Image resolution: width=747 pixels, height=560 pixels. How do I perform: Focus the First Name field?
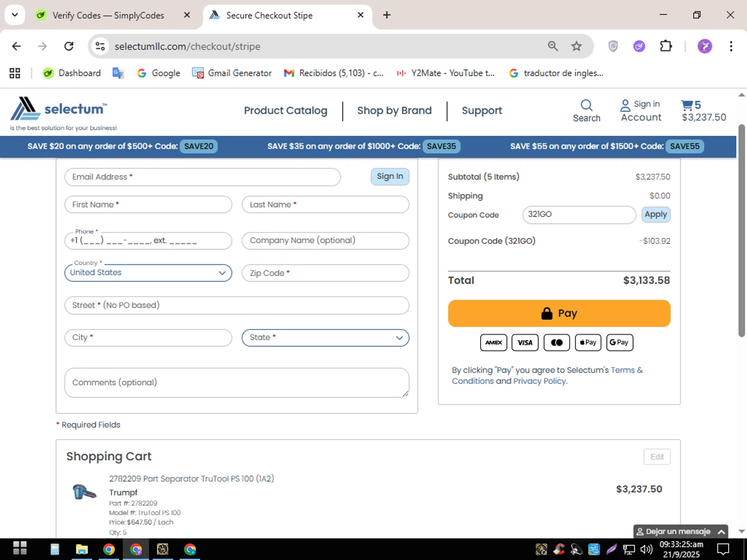click(148, 205)
